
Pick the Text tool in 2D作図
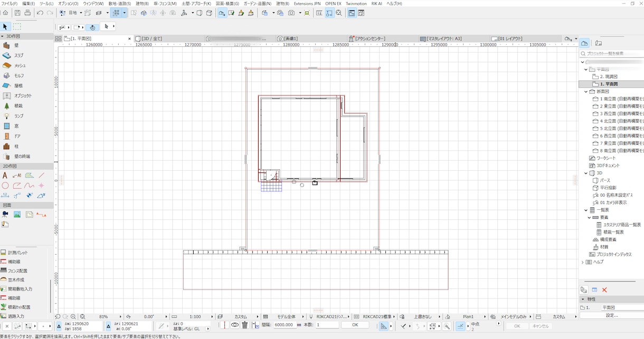click(5, 176)
